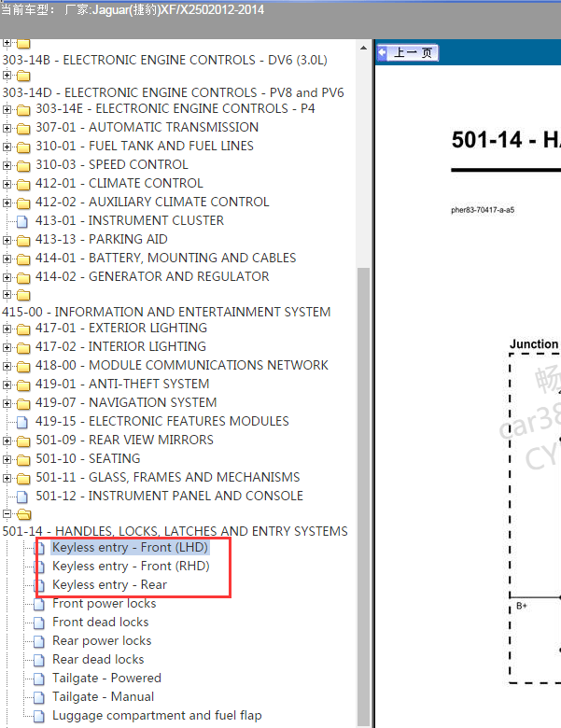Image resolution: width=561 pixels, height=728 pixels.
Task: Click the document icon beside Tailgate - Powered
Action: 39,679
